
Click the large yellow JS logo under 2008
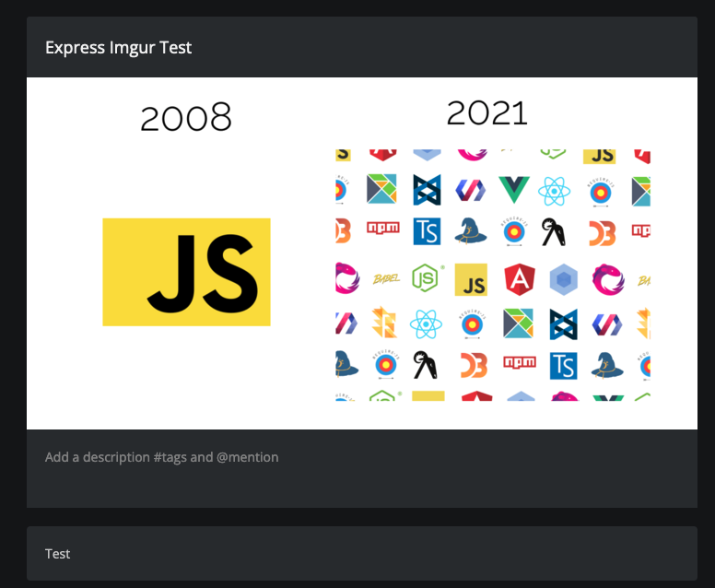186,272
